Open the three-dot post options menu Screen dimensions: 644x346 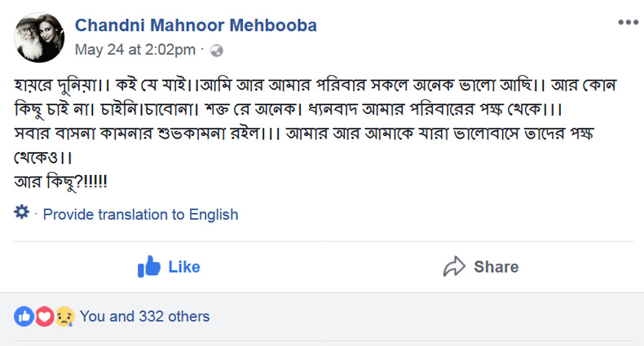coord(627,22)
